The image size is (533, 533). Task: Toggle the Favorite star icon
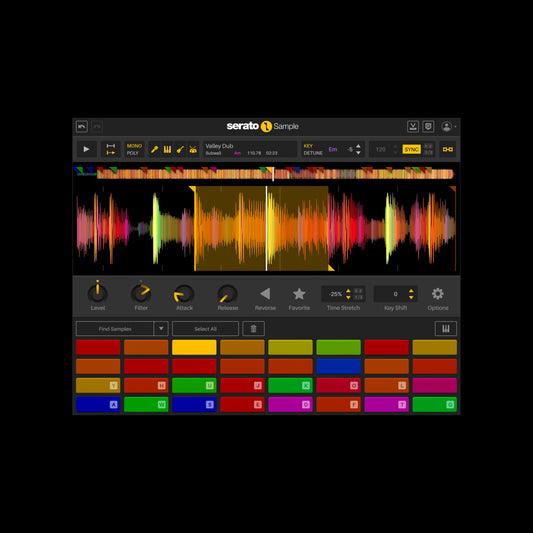coord(299,294)
